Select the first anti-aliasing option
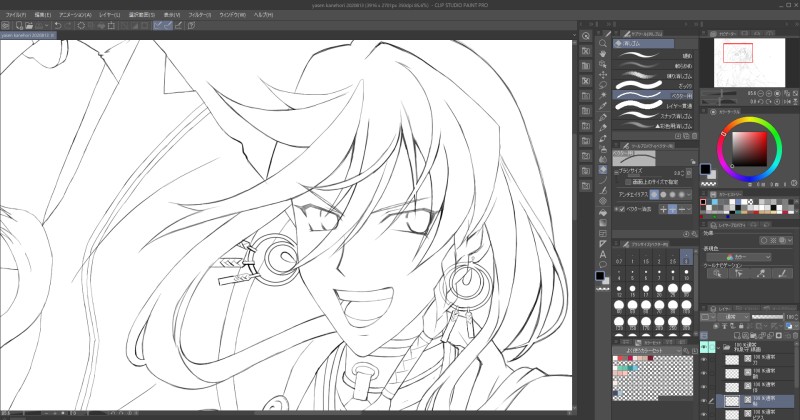The image size is (800, 420). (x=654, y=194)
